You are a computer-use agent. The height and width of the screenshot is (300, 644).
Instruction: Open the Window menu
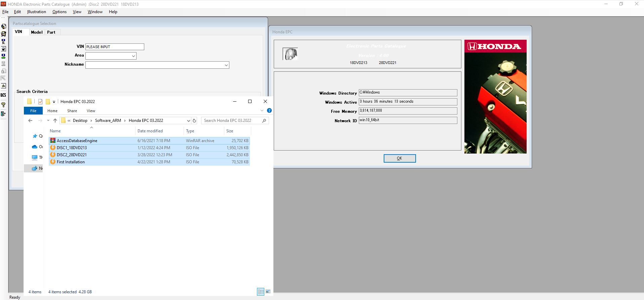click(95, 12)
